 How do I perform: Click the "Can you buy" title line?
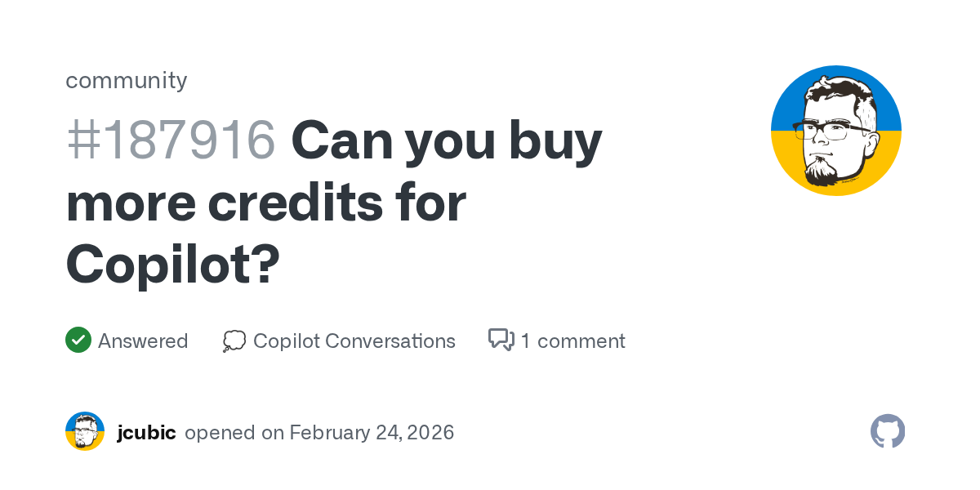[446, 140]
